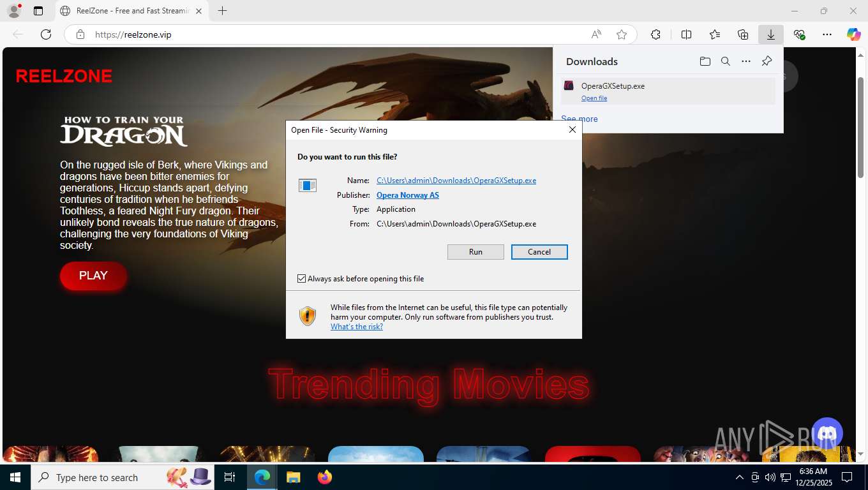Add page to favorites star icon
868x490 pixels.
pos(622,34)
